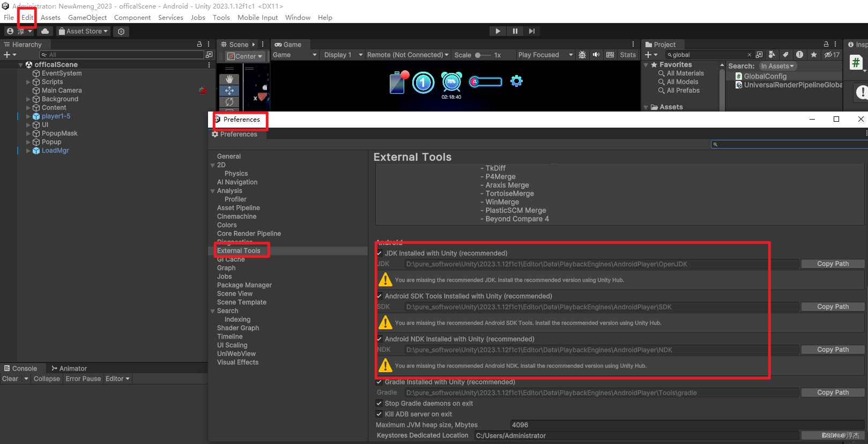
Task: Uncheck Android NDK Installed with Unity
Action: [380, 339]
